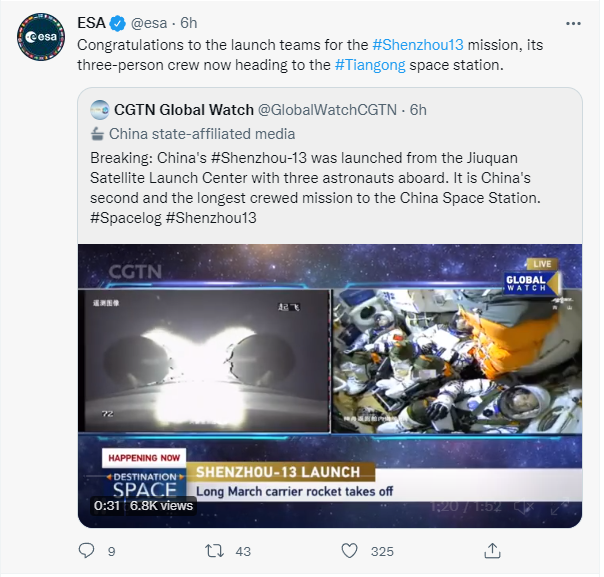604x577 pixels.
Task: Open the share tweet icon
Action: tap(492, 550)
